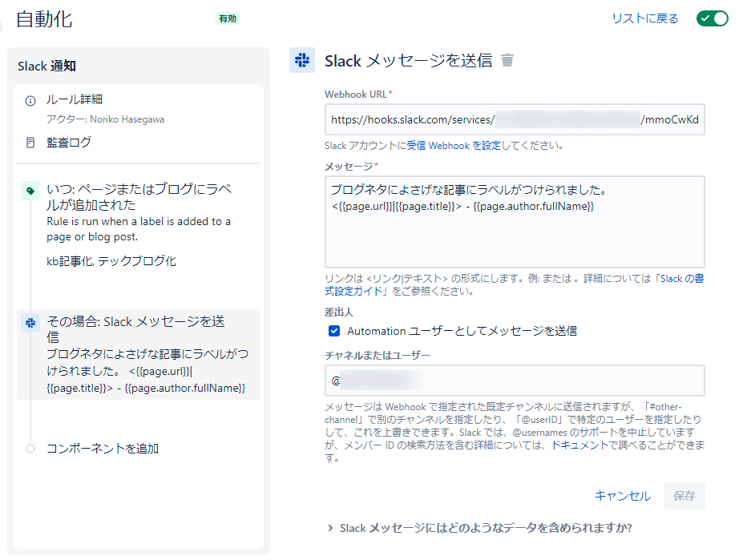Open the 受信 Webhook を設定 link

[x=454, y=145]
